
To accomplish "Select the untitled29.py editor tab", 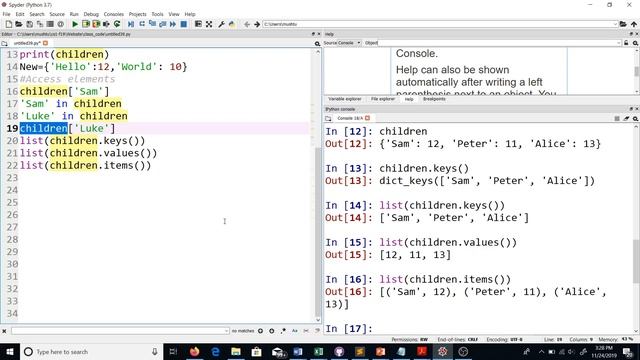I will click(27, 43).
